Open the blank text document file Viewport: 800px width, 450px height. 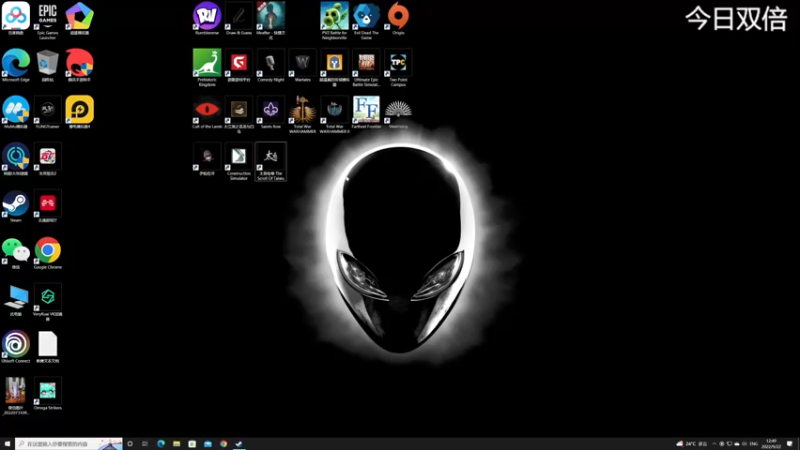click(47, 347)
